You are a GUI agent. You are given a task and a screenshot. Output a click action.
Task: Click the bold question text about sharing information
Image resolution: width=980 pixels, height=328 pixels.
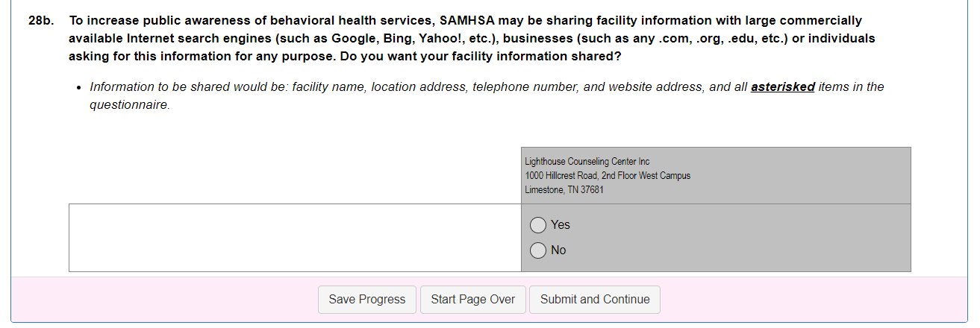[463, 39]
